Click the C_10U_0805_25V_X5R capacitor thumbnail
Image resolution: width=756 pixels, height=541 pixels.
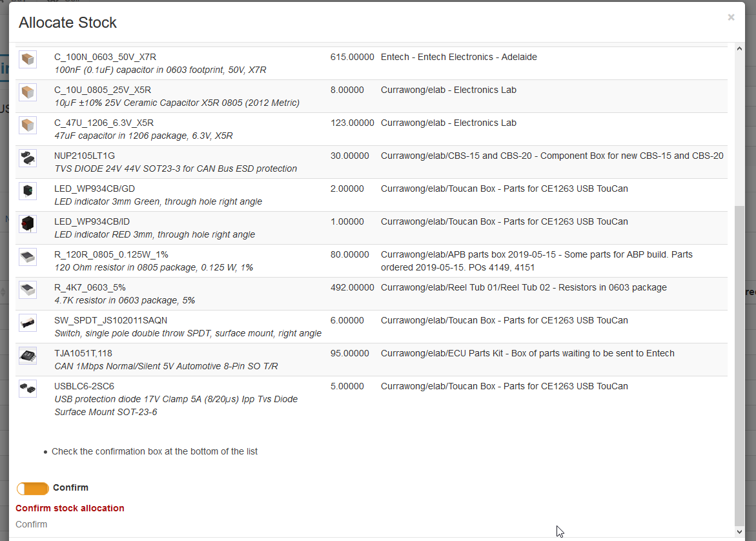[27, 92]
